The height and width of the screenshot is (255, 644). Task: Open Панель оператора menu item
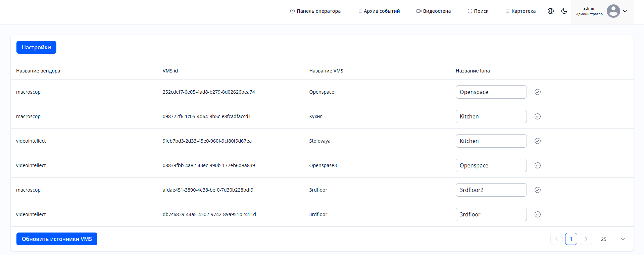(x=315, y=11)
